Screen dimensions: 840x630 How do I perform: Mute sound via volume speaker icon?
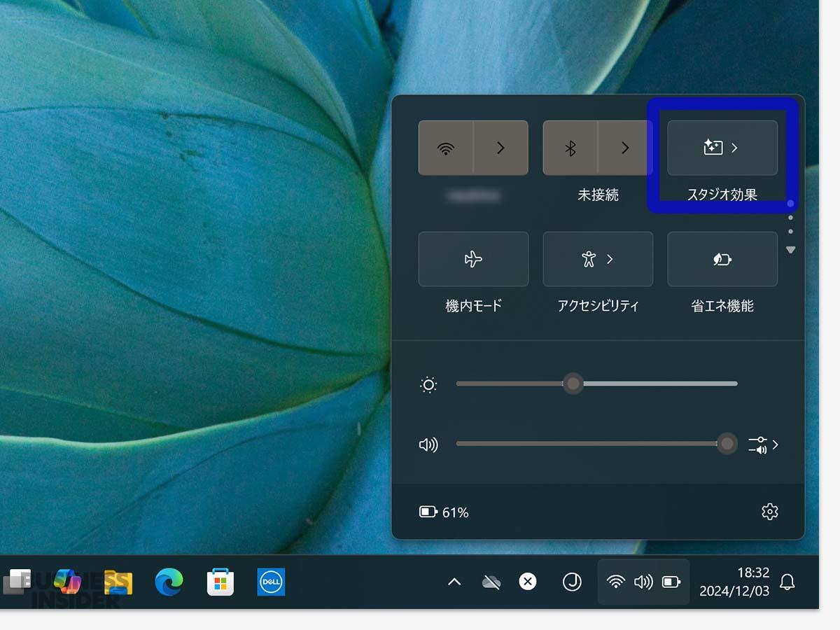pos(428,444)
